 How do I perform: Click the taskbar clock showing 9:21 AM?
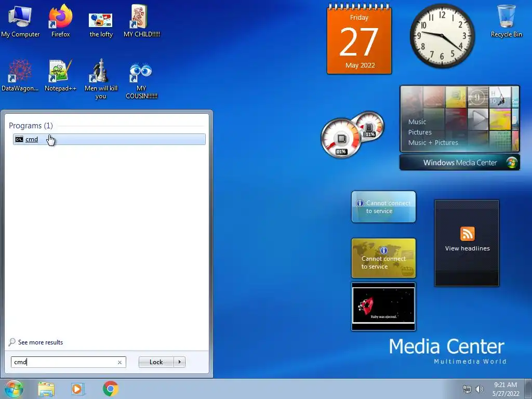pyautogui.click(x=506, y=389)
